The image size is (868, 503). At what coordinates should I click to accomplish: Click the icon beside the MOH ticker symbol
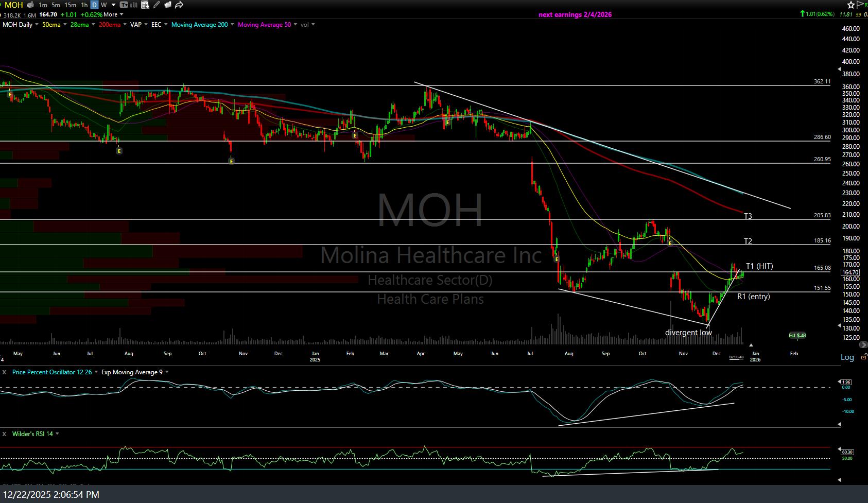pyautogui.click(x=30, y=5)
